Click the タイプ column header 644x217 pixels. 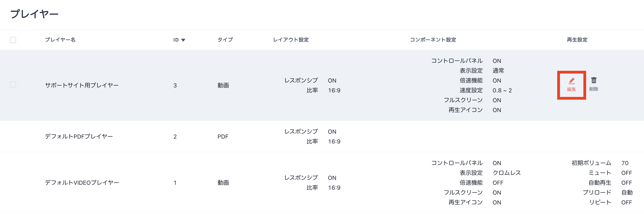225,40
